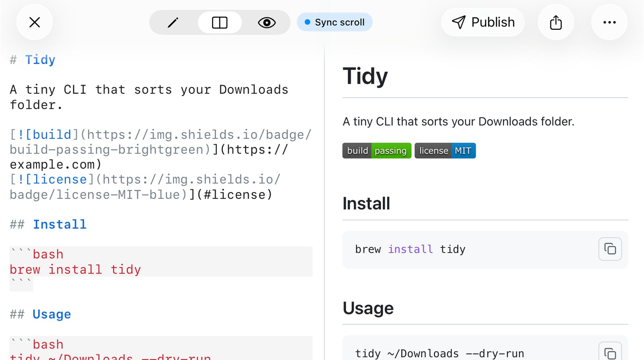Open the more options ellipsis menu
This screenshot has height=360, width=644.
coord(609,22)
